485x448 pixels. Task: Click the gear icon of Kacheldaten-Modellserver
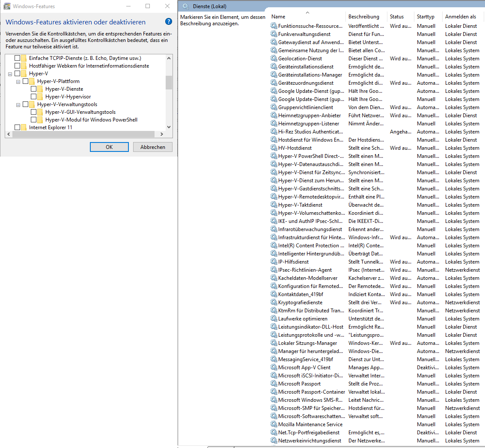[x=274, y=278]
